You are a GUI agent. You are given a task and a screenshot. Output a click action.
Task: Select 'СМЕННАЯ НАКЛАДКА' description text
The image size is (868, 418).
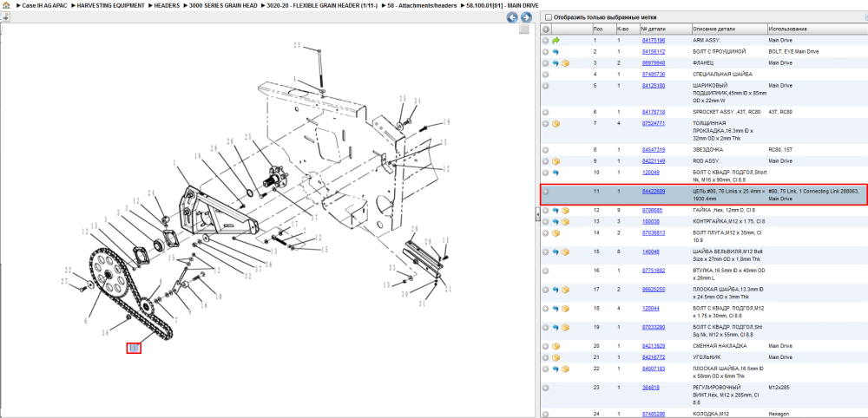tap(720, 346)
